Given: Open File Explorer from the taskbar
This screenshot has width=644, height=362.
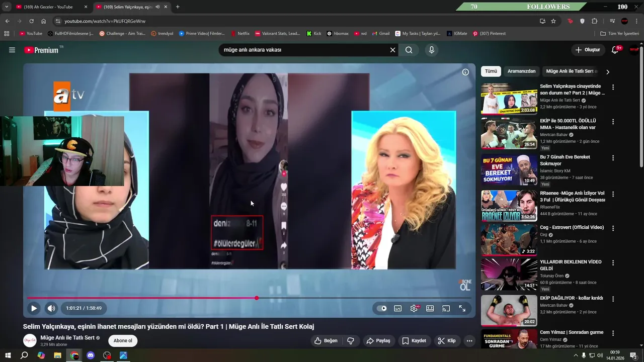Looking at the screenshot, I should [x=57, y=355].
